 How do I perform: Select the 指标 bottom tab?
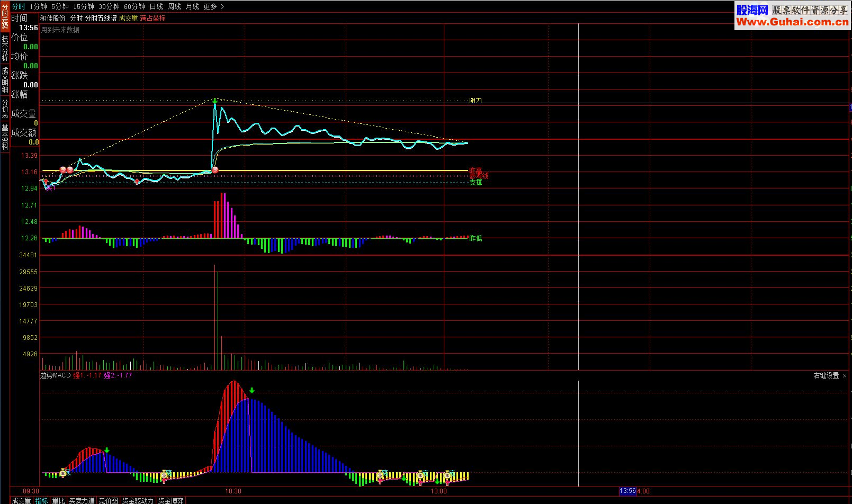(42, 500)
